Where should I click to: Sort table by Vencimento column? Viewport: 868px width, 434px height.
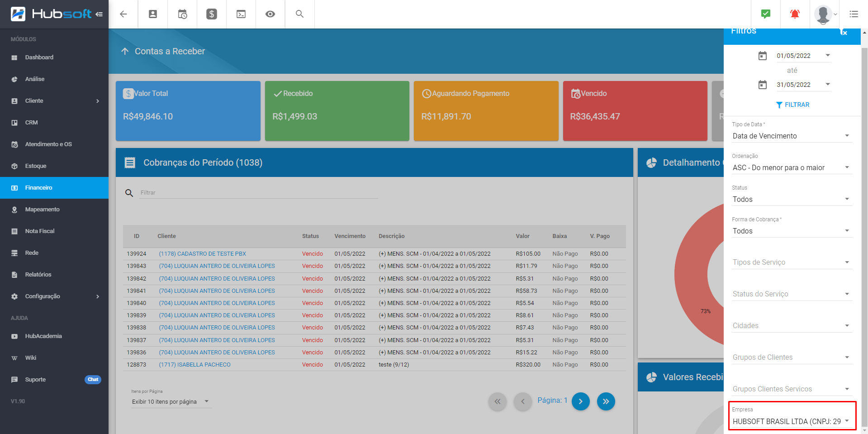tap(350, 236)
